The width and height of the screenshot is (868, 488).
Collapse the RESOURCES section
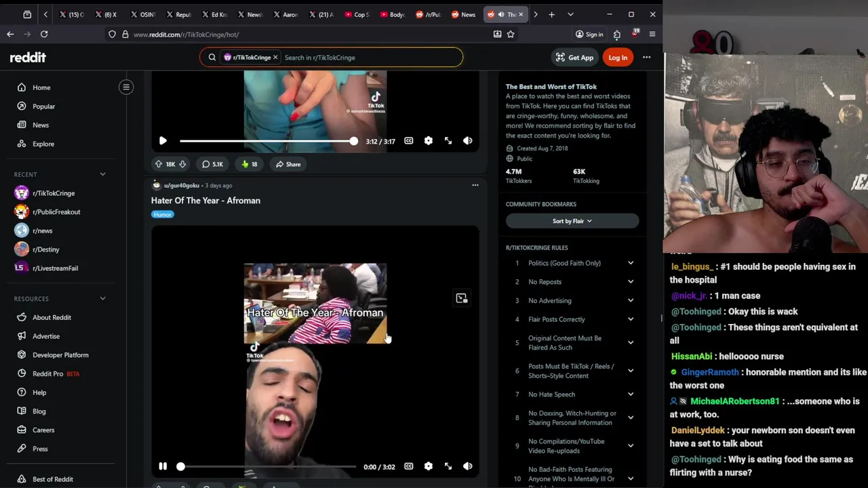point(102,298)
